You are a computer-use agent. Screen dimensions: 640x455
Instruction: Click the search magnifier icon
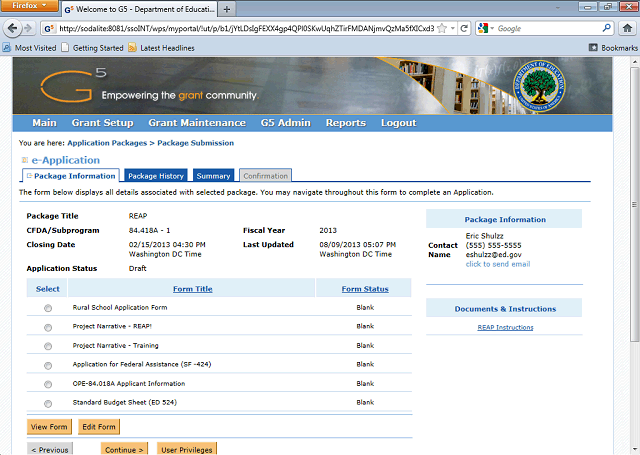coord(607,28)
